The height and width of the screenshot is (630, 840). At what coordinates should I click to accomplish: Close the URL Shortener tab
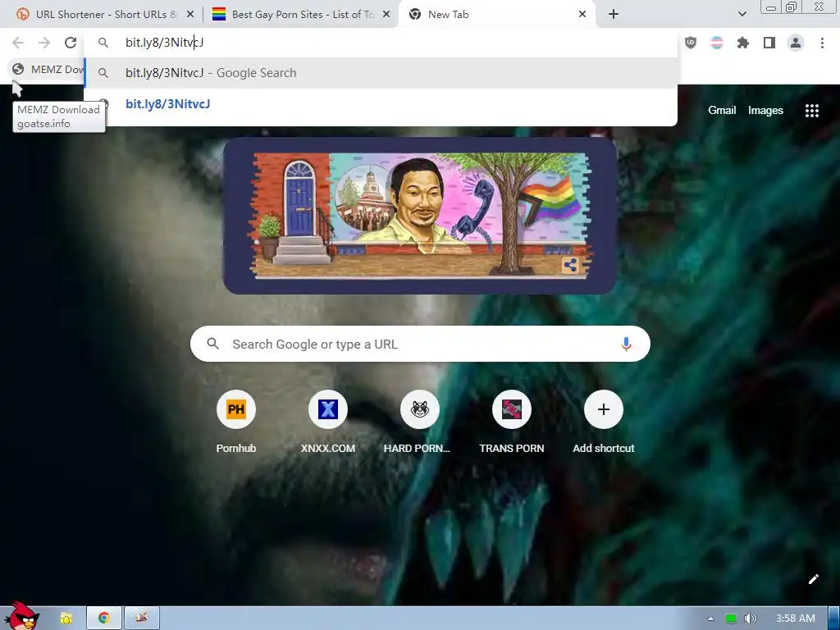pos(189,15)
